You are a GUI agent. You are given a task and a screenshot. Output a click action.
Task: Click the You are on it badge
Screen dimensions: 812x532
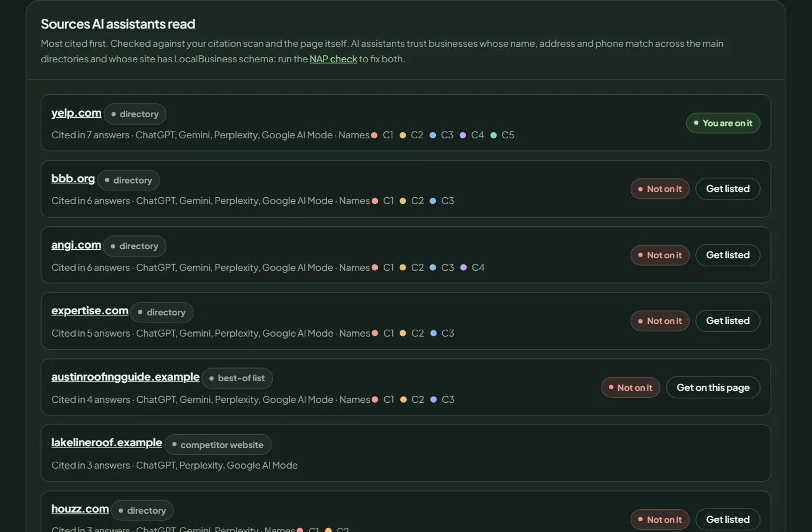[x=723, y=123]
